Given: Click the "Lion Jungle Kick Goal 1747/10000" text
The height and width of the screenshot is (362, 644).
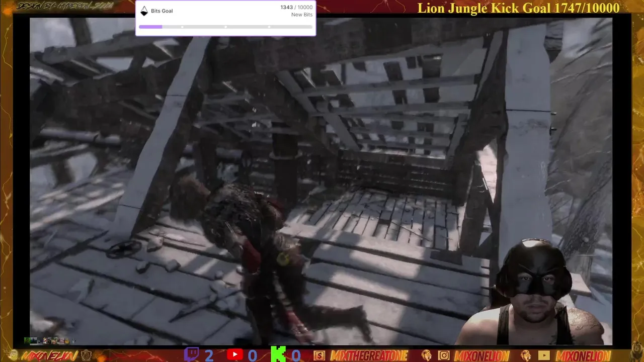Looking at the screenshot, I should pos(518,8).
